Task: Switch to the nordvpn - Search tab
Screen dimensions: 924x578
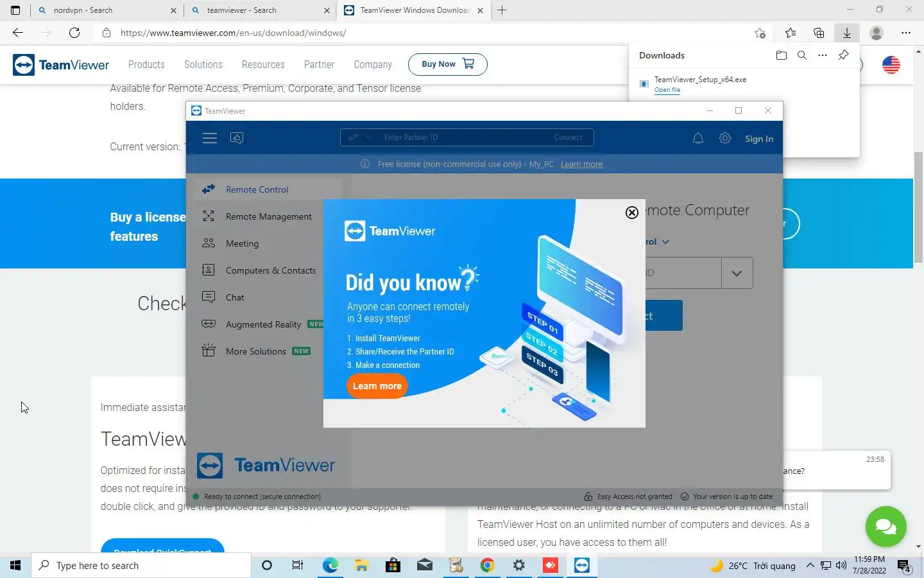Action: 107,10
